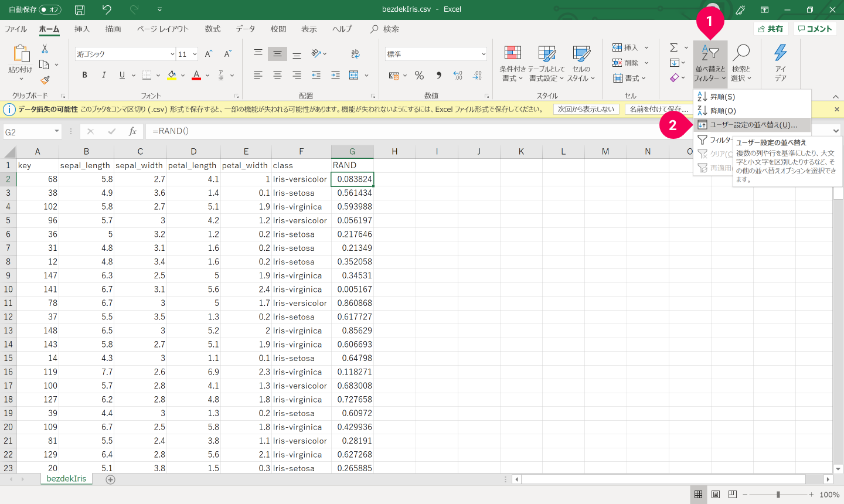Image resolution: width=844 pixels, height=504 pixels.
Task: Click the formula bar input
Action: tap(488, 131)
